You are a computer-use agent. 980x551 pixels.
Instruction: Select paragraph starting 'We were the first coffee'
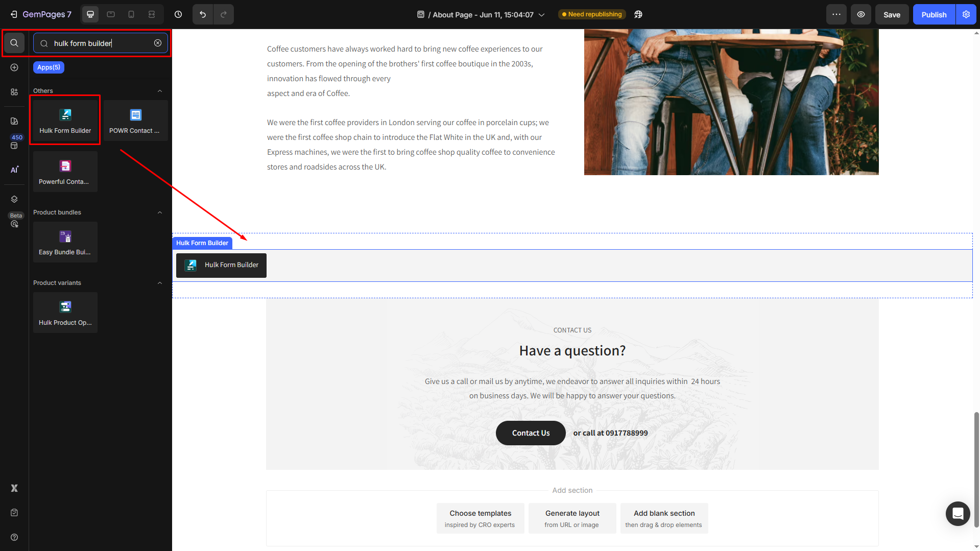click(411, 145)
